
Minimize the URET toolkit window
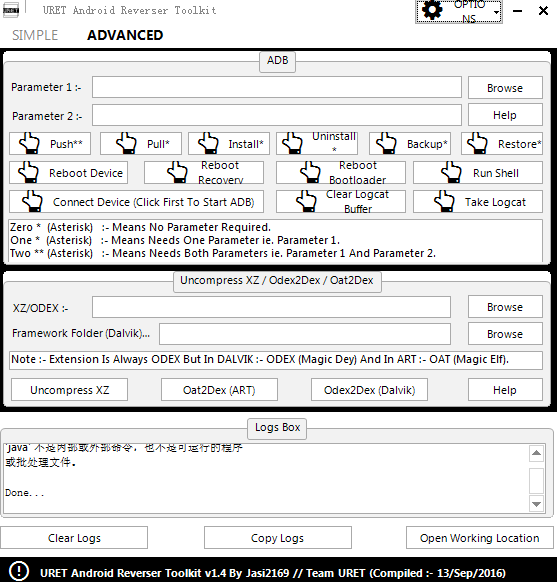518,11
